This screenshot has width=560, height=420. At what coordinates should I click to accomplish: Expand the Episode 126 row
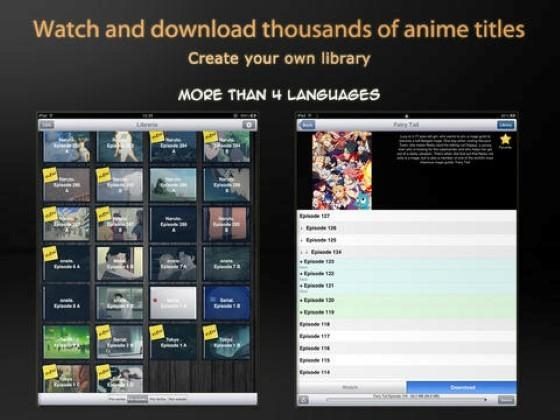pos(406,228)
